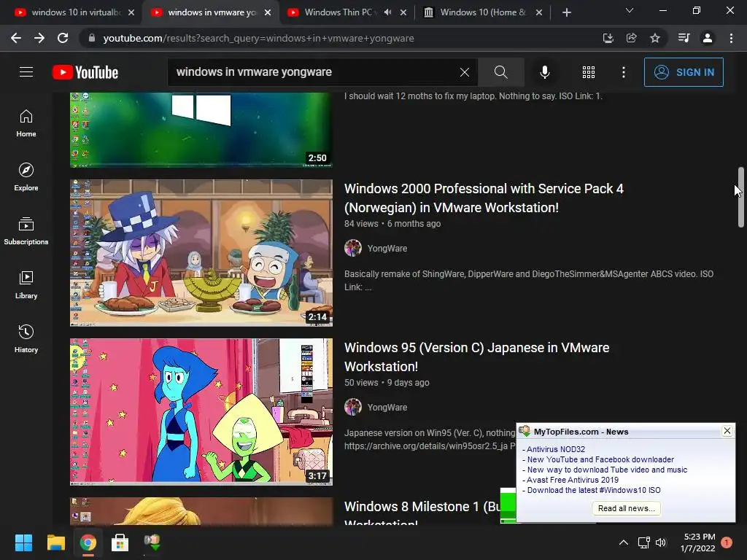This screenshot has width=747, height=560.
Task: Open the notification badge in the tray
Action: (x=727, y=542)
